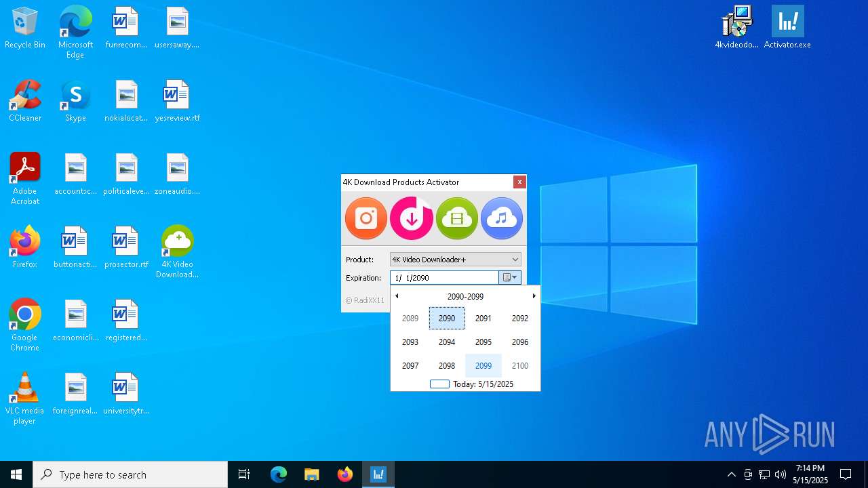
Task: Select the CCleaner desktop shortcut
Action: [x=25, y=102]
